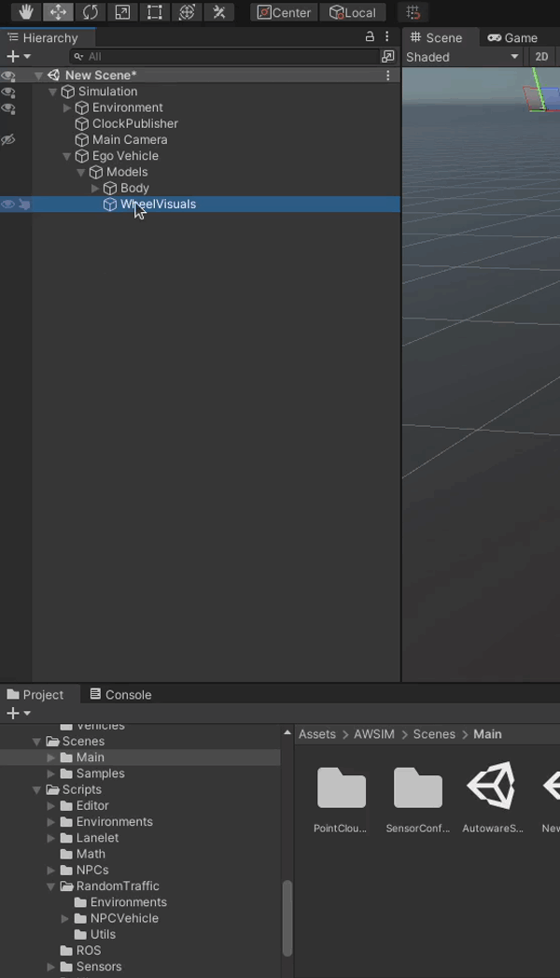Toggle pivot mode Center button
The image size is (560, 978).
tap(284, 12)
